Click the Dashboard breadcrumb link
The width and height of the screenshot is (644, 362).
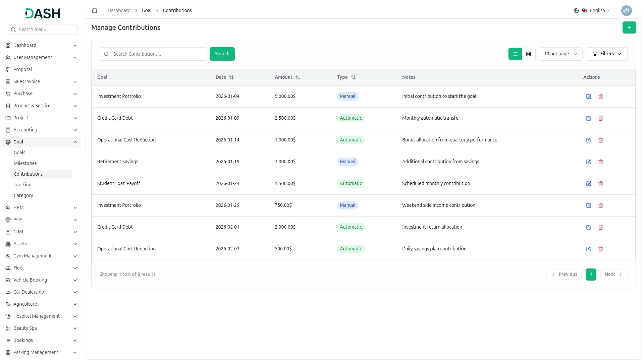pos(119,11)
